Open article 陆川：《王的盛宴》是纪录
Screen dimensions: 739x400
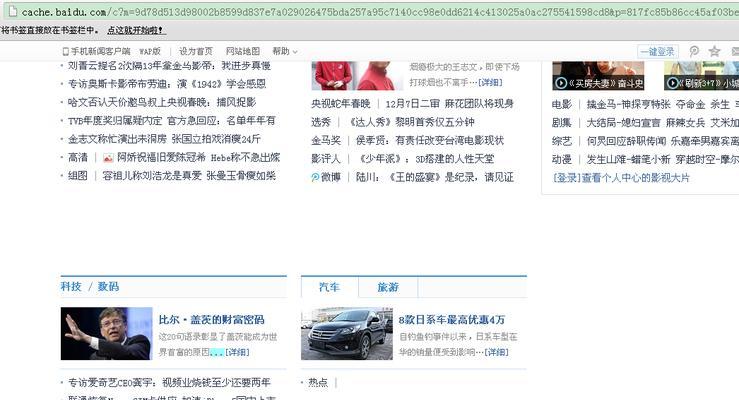[434, 177]
